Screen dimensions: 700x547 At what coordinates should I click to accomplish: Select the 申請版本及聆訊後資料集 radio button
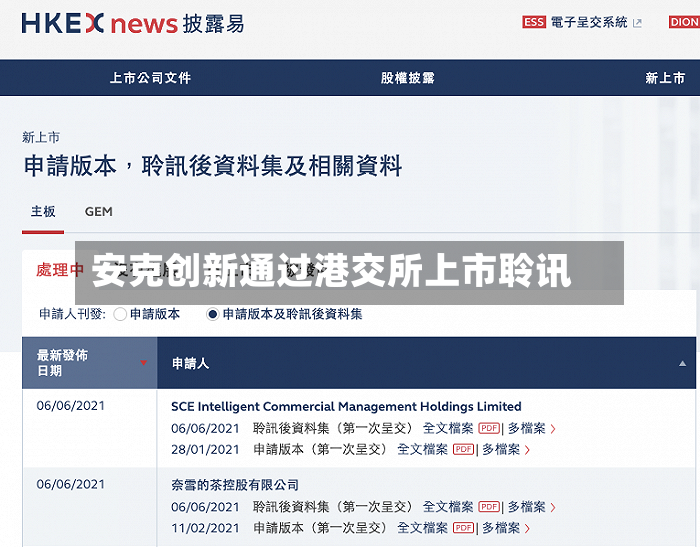pos(212,314)
